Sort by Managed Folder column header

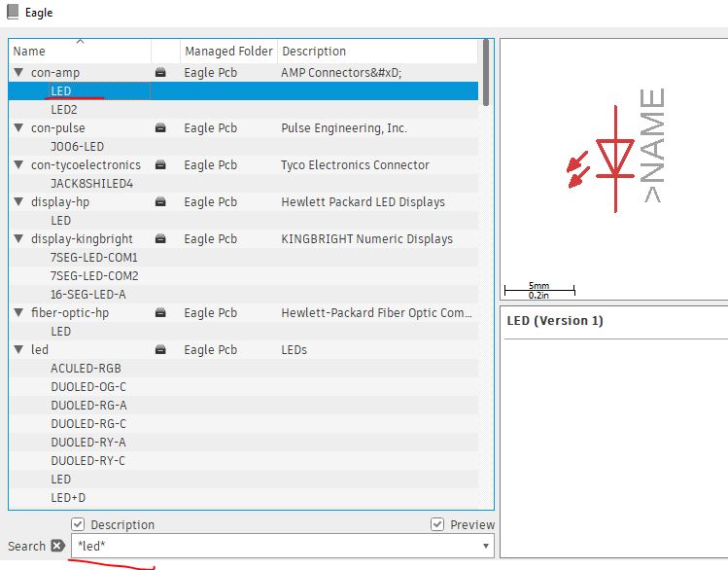point(228,52)
